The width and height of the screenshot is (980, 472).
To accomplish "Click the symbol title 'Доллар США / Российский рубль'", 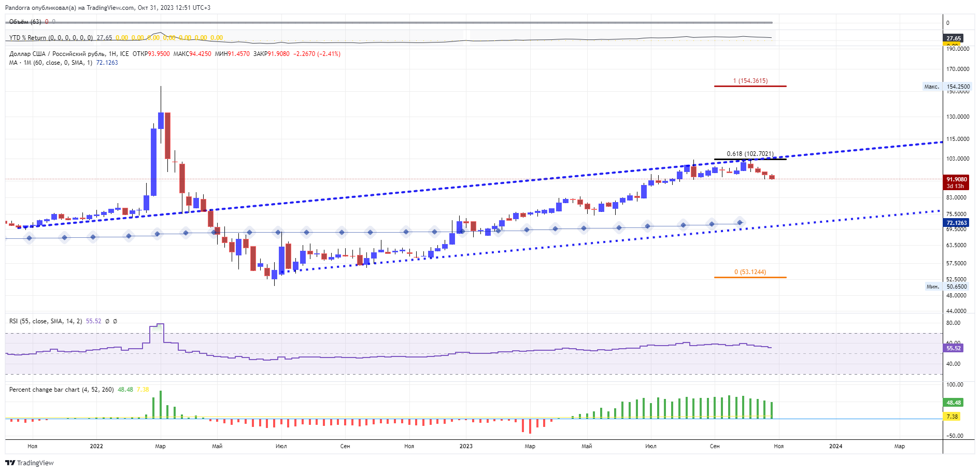I will point(58,54).
